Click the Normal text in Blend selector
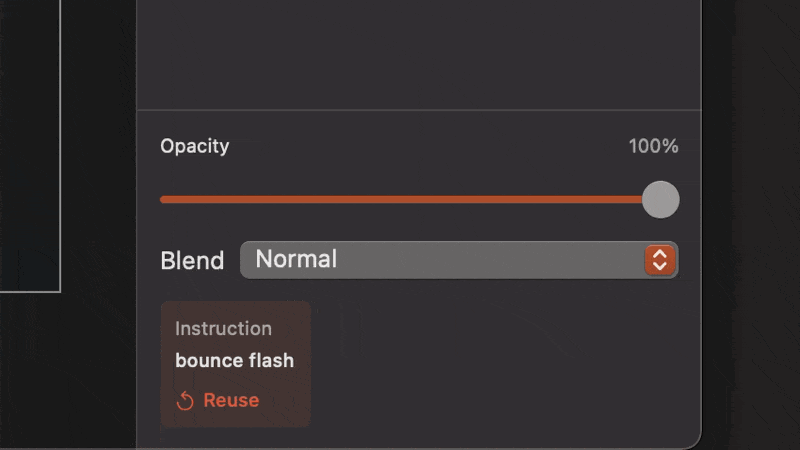The height and width of the screenshot is (450, 800). 296,260
